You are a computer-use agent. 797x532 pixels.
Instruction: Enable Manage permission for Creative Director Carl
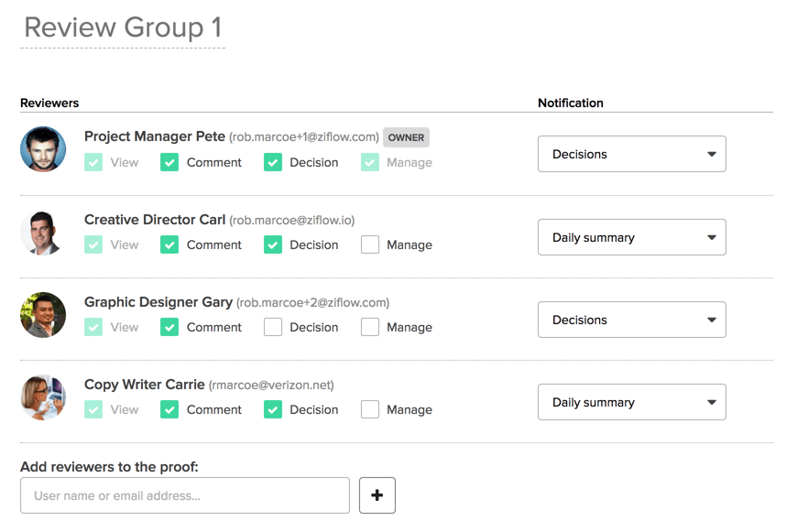[x=369, y=244]
